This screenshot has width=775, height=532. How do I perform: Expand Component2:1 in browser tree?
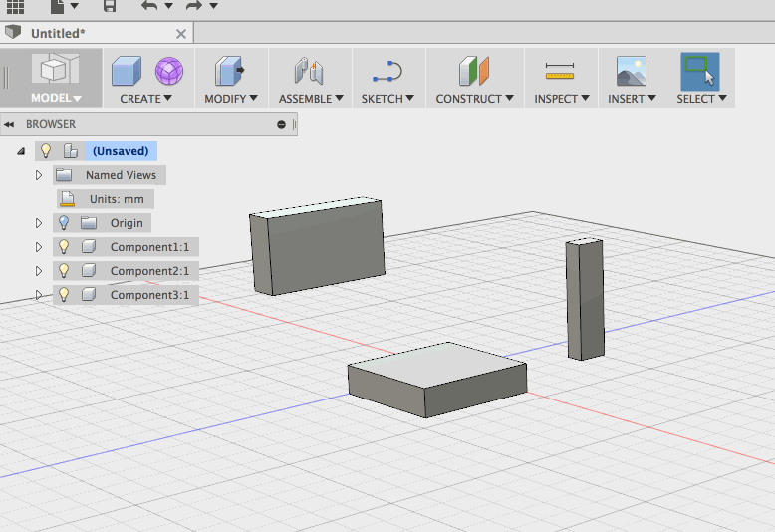click(39, 271)
